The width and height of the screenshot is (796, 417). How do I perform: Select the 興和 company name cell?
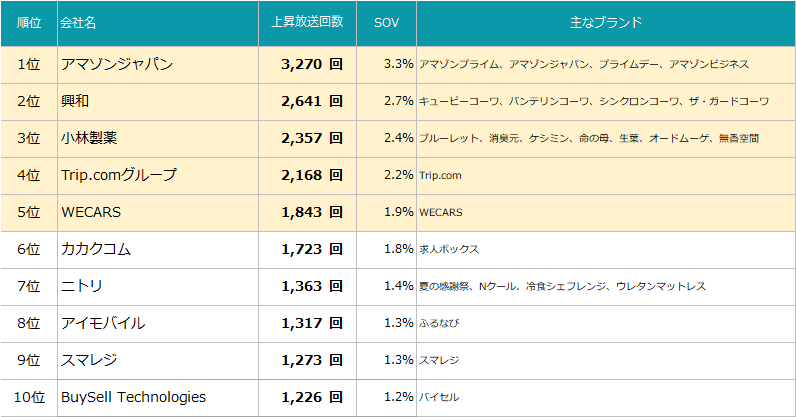click(x=77, y=101)
